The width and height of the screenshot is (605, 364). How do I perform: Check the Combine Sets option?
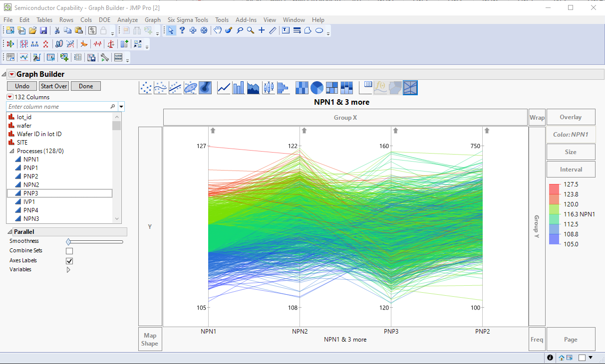(69, 250)
